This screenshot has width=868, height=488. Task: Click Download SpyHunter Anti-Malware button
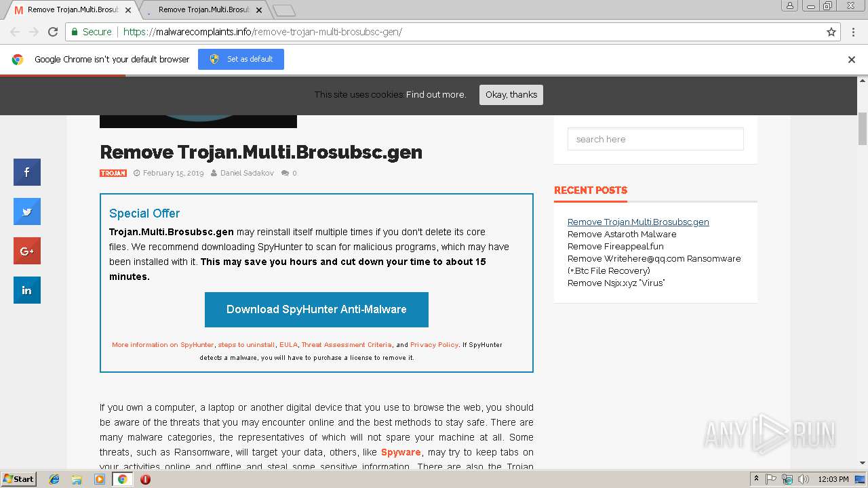point(317,310)
